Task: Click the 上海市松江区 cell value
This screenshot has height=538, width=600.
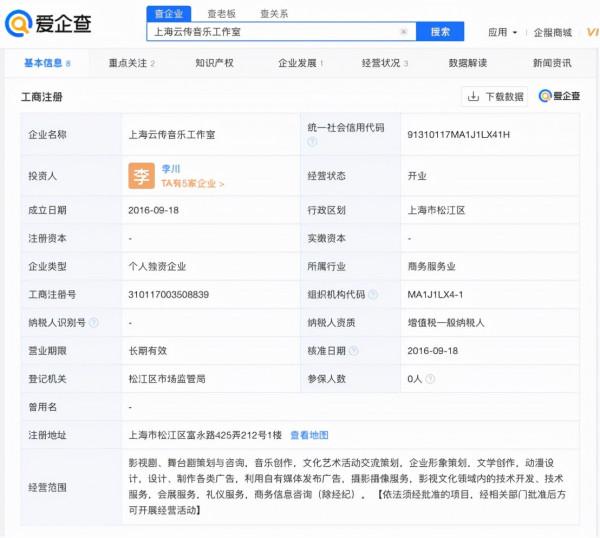Action: (x=436, y=210)
